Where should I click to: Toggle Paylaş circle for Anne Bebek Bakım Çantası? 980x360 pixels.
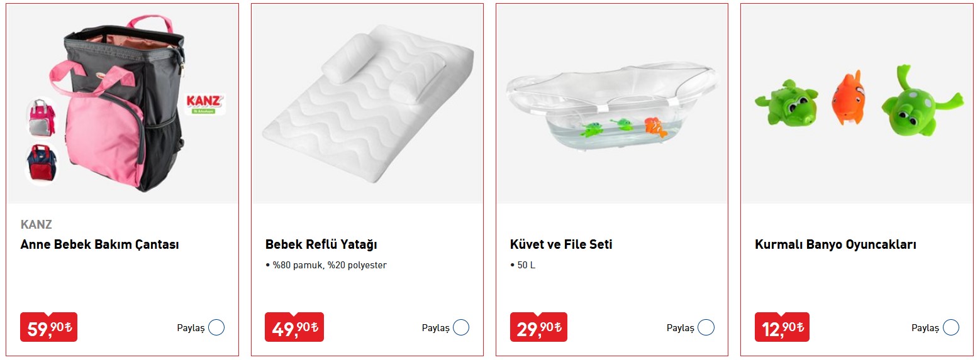(x=216, y=327)
